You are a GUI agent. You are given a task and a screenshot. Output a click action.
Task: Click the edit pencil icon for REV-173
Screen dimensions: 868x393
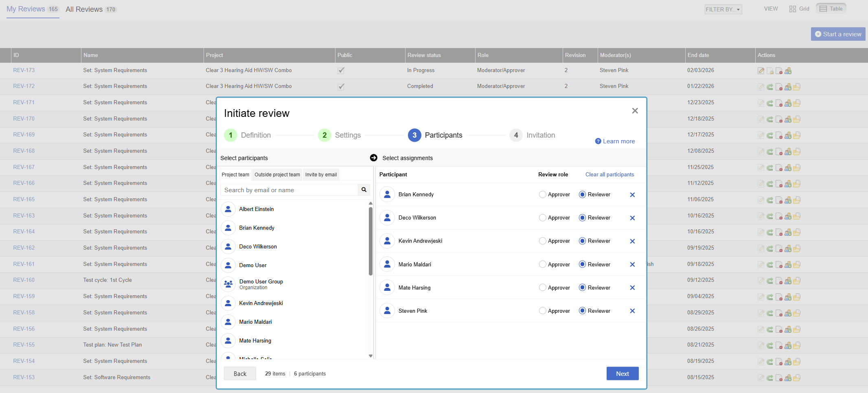761,71
